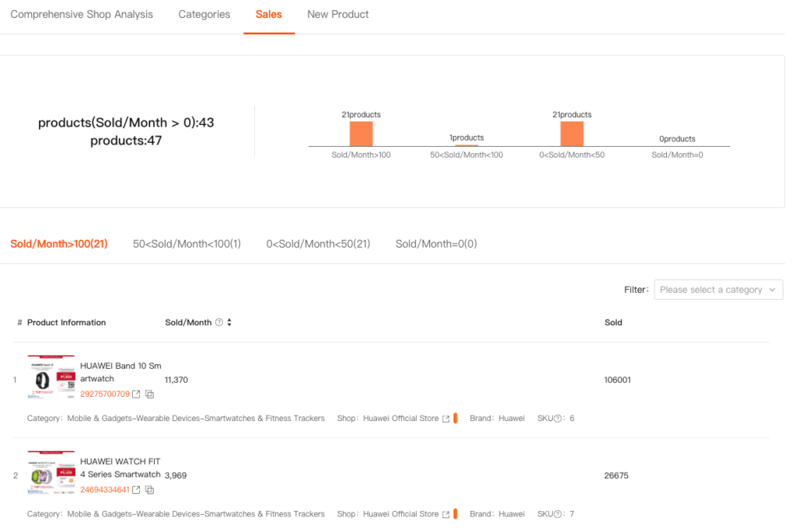
Task: Open external link for HUAWEI Band 10 product
Action: (137, 395)
